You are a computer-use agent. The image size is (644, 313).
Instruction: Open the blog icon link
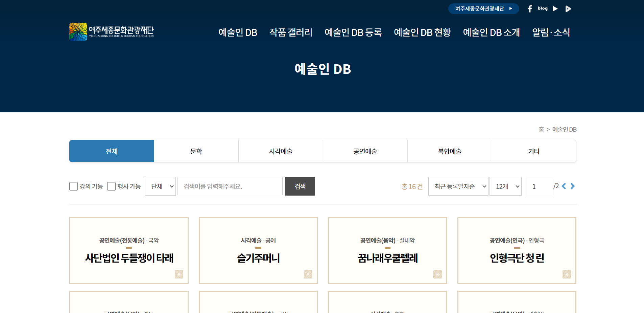click(543, 8)
